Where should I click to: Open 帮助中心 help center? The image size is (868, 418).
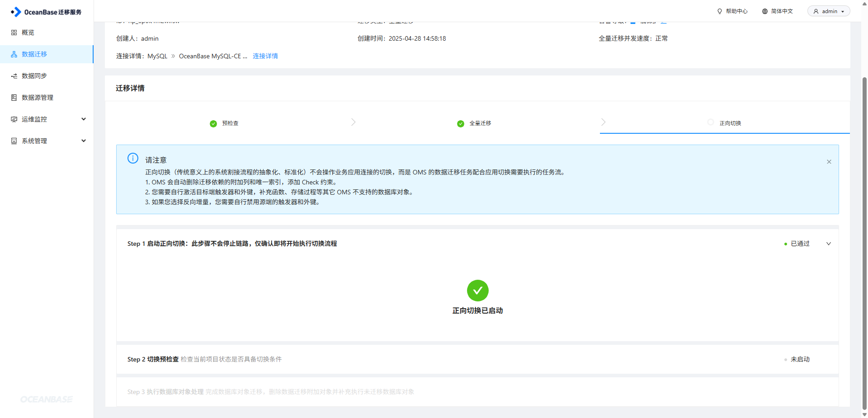pos(732,11)
